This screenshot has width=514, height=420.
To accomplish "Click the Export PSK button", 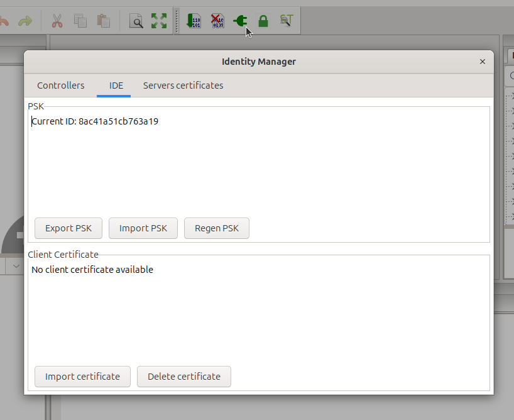I will (68, 228).
